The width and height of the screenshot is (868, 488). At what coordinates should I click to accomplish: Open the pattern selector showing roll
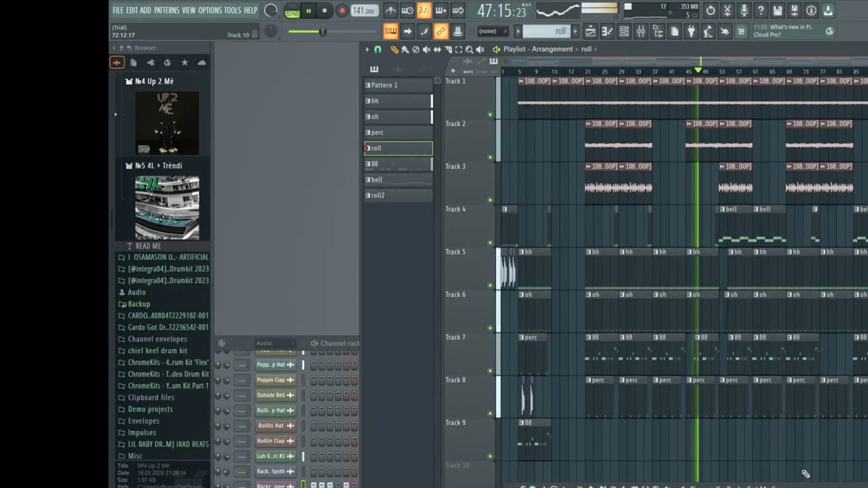coord(546,31)
